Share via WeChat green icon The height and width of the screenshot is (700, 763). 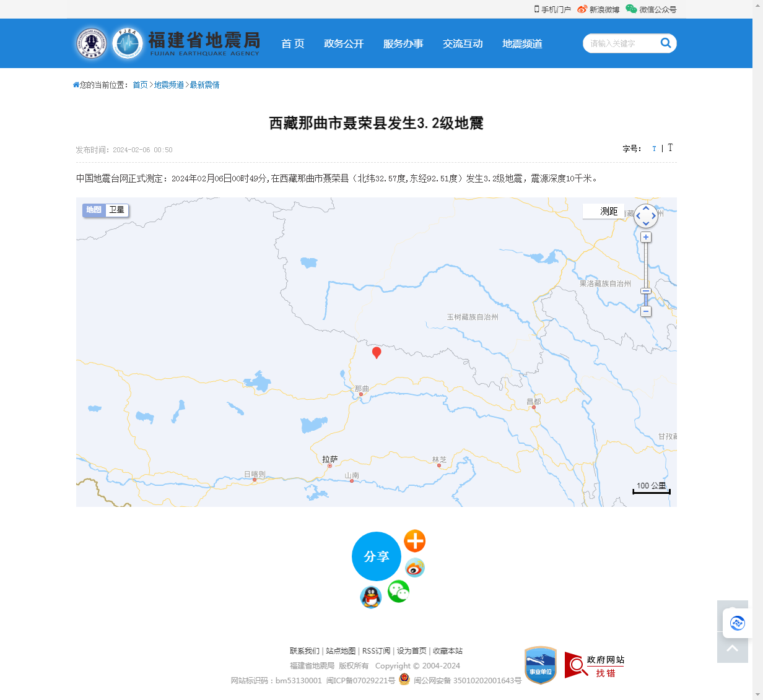(x=398, y=592)
